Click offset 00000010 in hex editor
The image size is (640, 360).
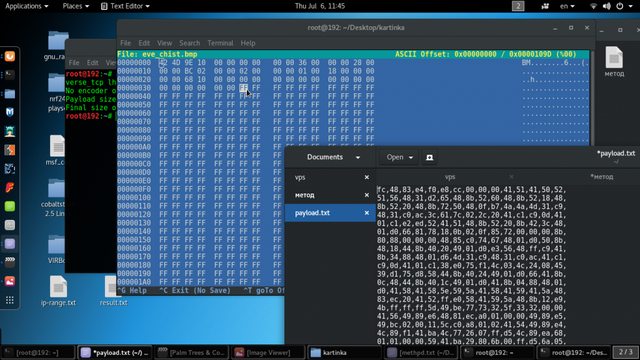pos(134,71)
